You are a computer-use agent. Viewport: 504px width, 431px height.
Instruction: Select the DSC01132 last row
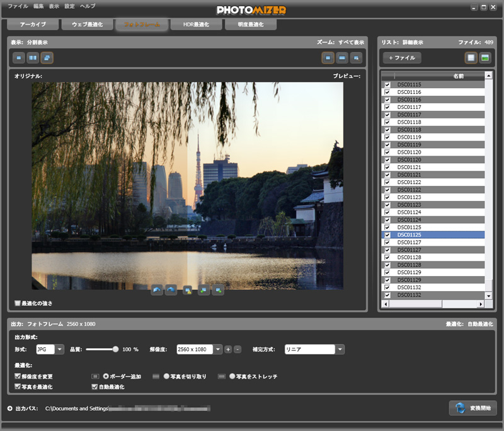click(x=433, y=295)
